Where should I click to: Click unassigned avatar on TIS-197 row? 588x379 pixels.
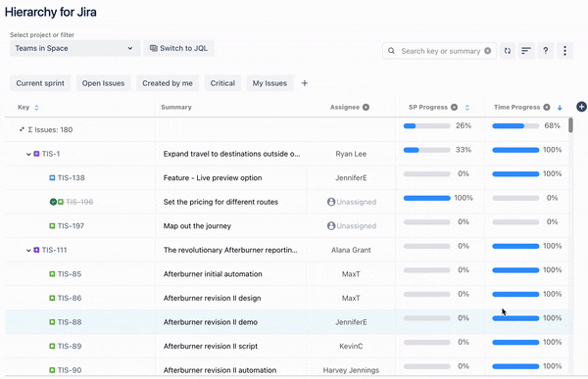331,226
